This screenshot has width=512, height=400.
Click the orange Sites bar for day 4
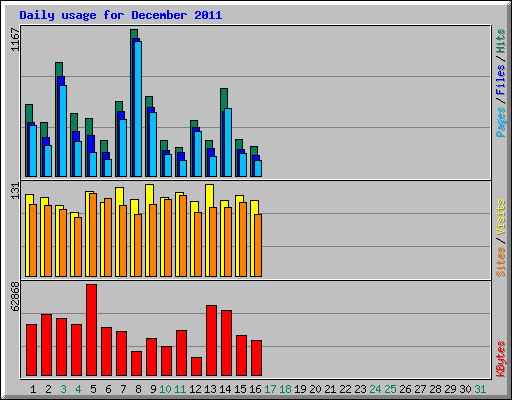[x=78, y=247]
